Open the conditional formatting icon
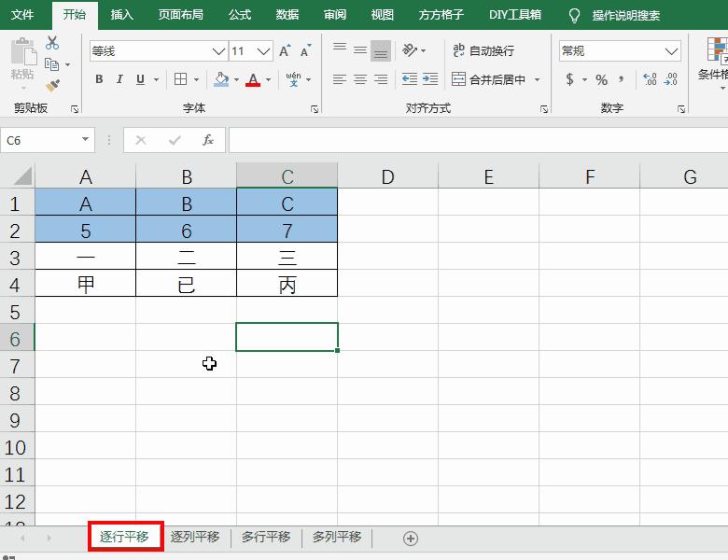The image size is (728, 560). 717,51
